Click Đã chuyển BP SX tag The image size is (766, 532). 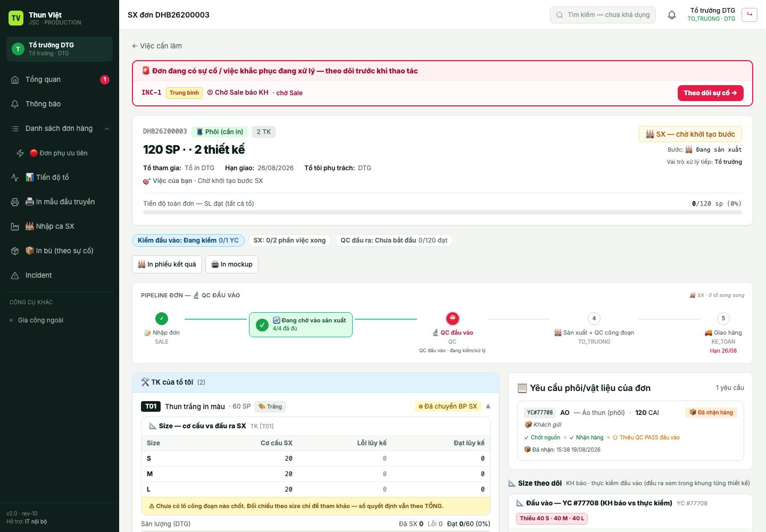(448, 406)
